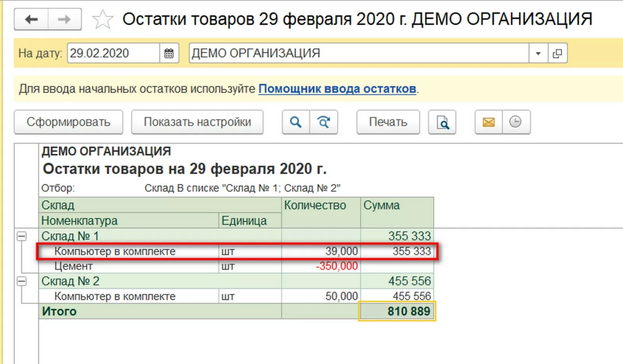Open the calendar date picker
Viewport: 623px width, 364px height.
tap(169, 53)
